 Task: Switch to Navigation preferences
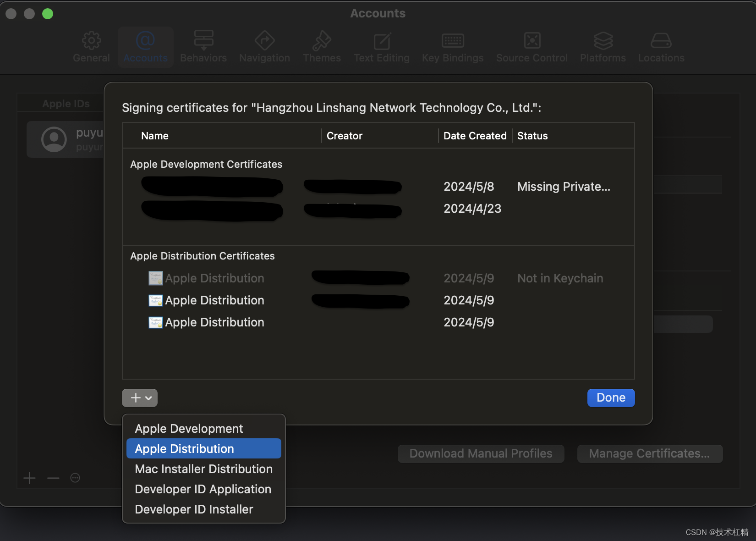(x=264, y=47)
